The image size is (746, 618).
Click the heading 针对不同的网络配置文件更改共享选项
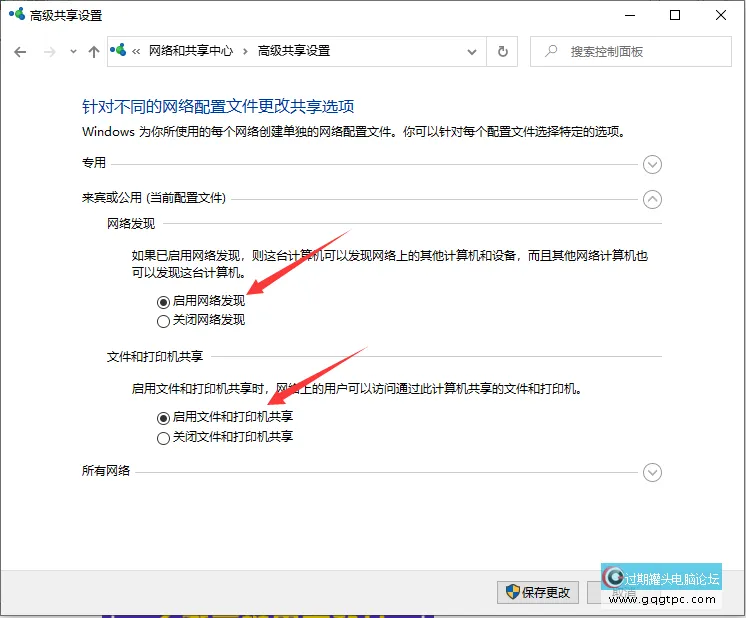pos(218,106)
